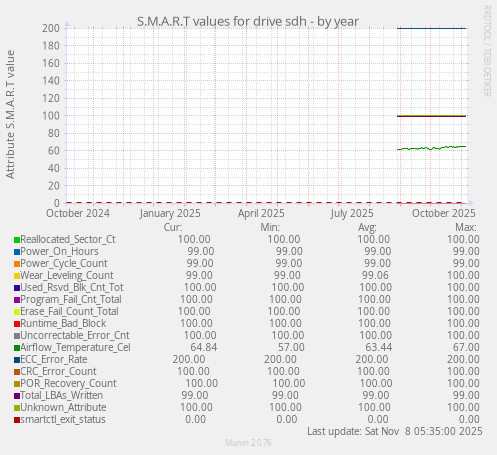Image resolution: width=497 pixels, height=455 pixels.
Task: Click the Power_Cycle_Count orange legend swatch
Action: point(17,264)
